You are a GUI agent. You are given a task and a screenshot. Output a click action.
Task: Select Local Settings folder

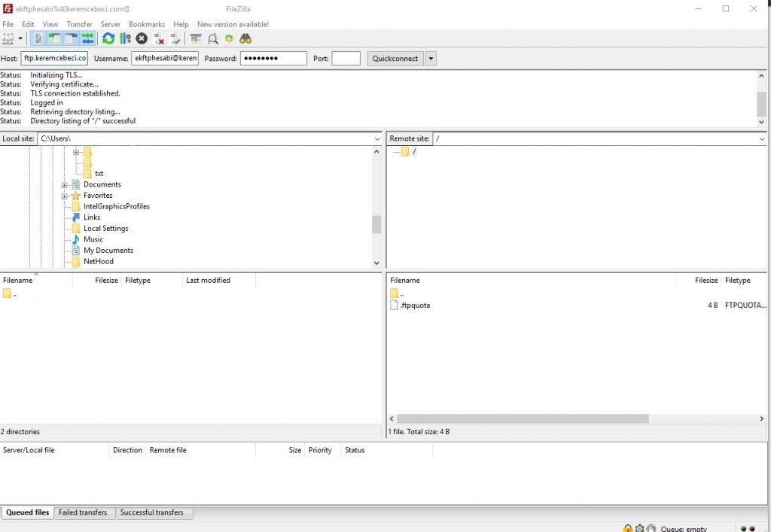(105, 229)
